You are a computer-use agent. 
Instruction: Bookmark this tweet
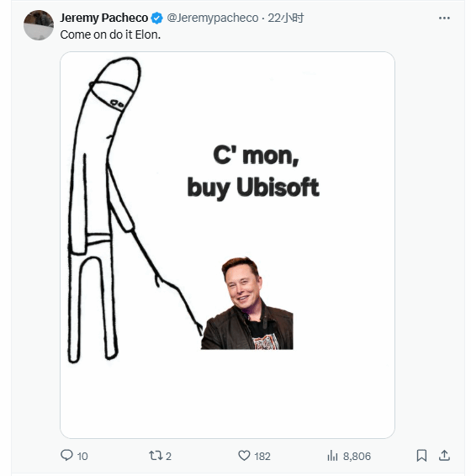(421, 455)
